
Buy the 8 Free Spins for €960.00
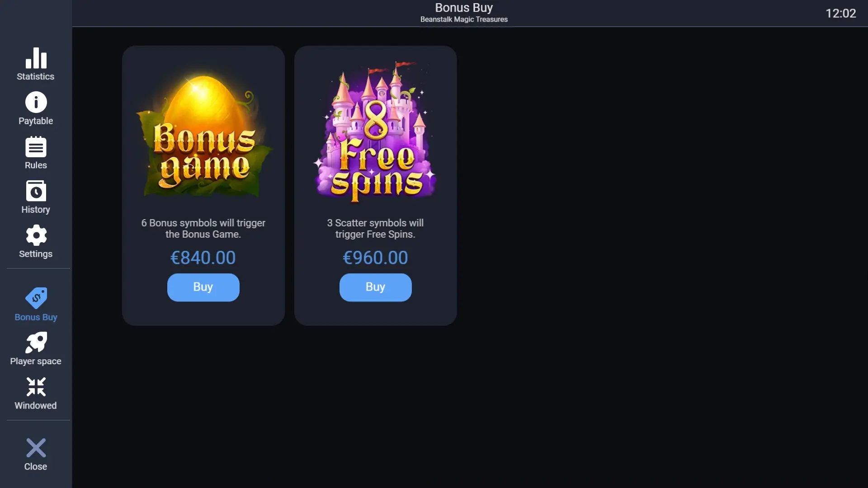pos(375,287)
